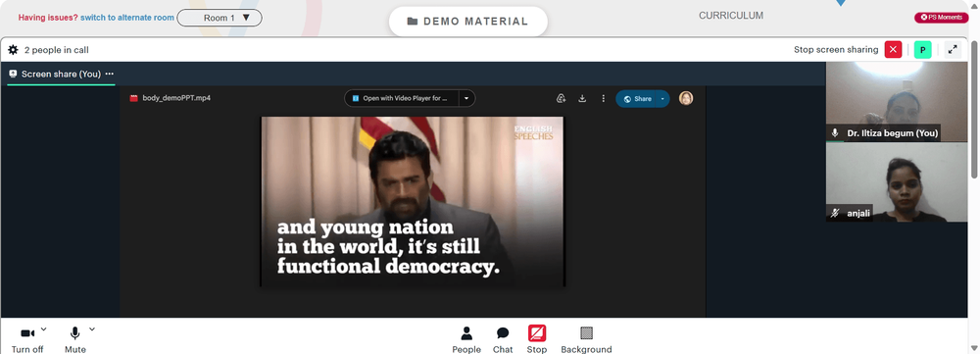Expand the Open with Video Player dropdown arrow
This screenshot has width=980, height=354.
pyautogui.click(x=466, y=99)
